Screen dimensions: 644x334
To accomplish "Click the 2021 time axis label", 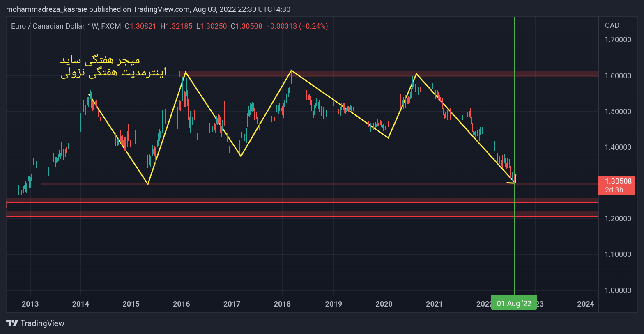I will click(434, 304).
